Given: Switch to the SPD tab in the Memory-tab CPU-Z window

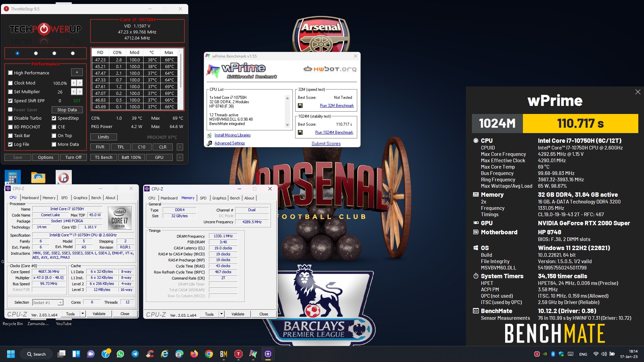Looking at the screenshot, I should (x=203, y=198).
